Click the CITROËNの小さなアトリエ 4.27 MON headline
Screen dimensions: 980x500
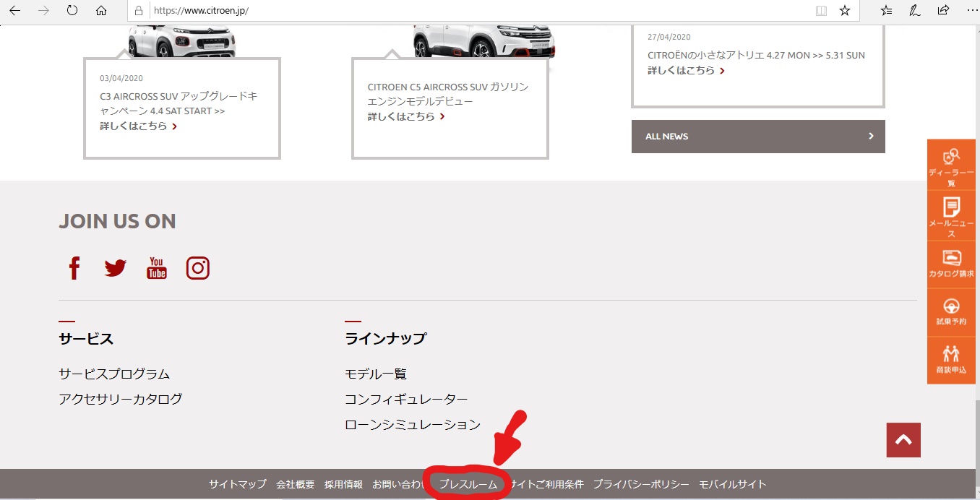[x=756, y=55]
